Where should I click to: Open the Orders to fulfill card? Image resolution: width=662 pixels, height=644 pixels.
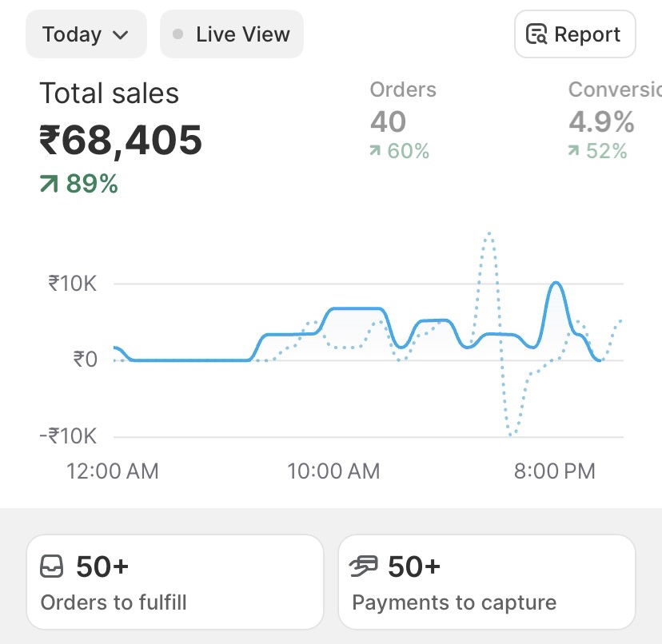(174, 582)
